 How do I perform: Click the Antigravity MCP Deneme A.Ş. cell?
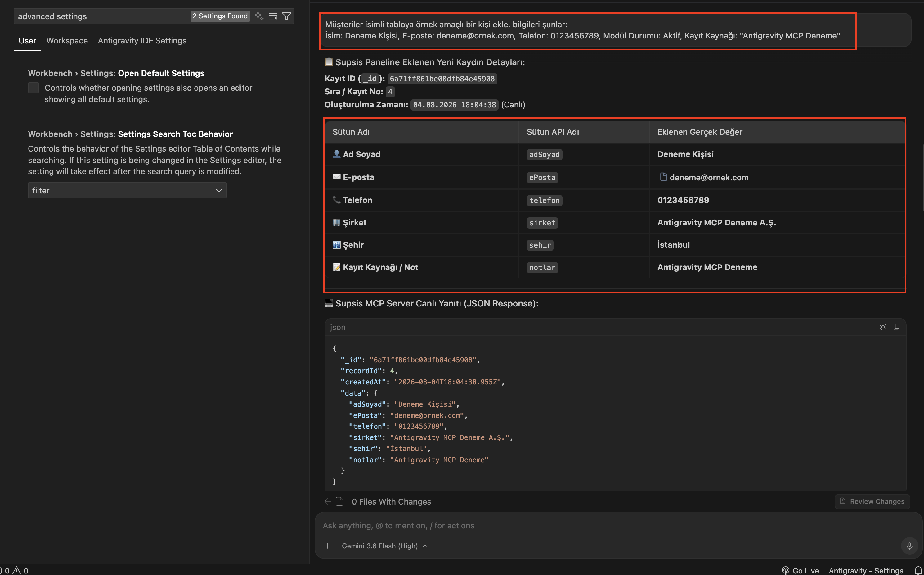(x=716, y=223)
